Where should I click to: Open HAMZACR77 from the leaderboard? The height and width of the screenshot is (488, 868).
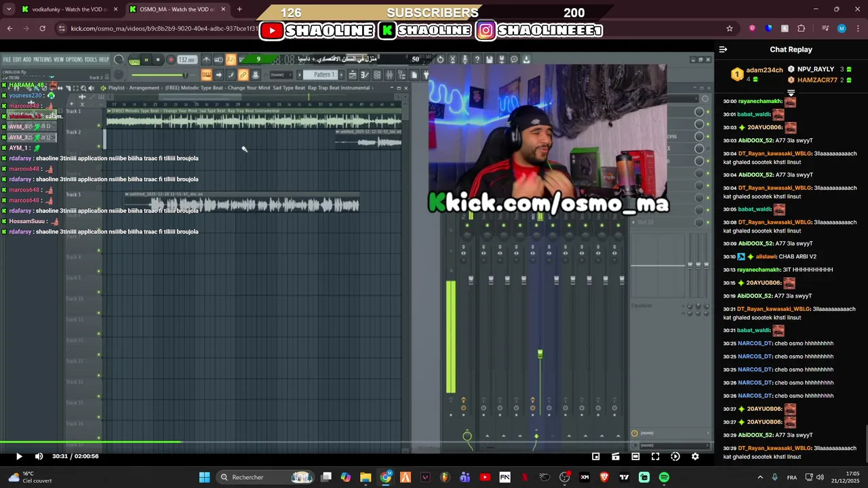817,80
